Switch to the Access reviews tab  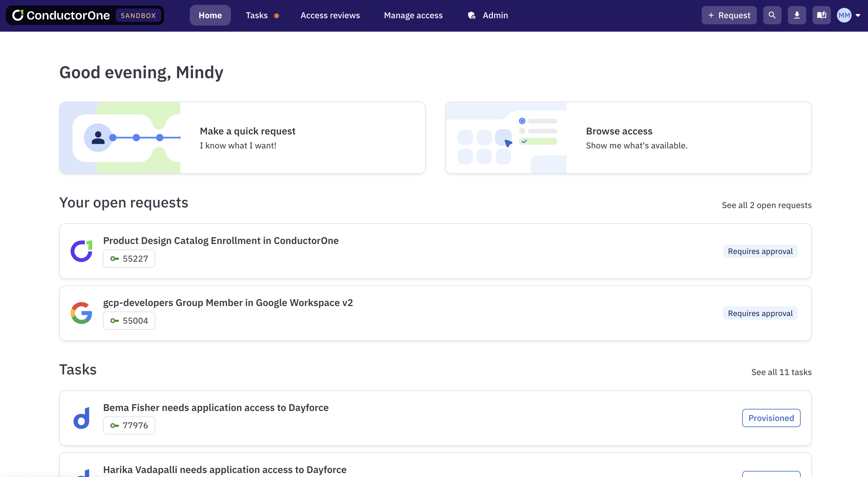pos(330,15)
